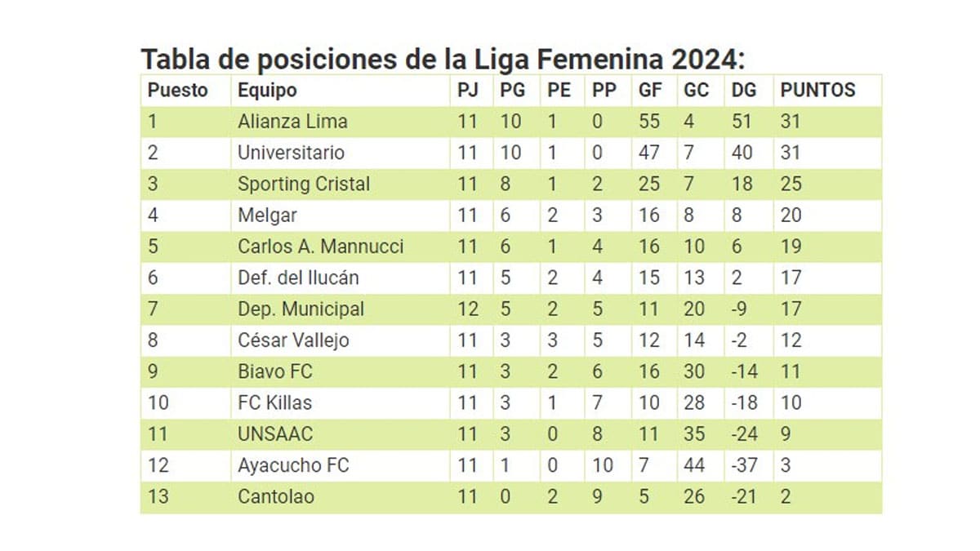The height and width of the screenshot is (551, 980).
Task: Click the UNSAAC team cell
Action: (x=274, y=434)
